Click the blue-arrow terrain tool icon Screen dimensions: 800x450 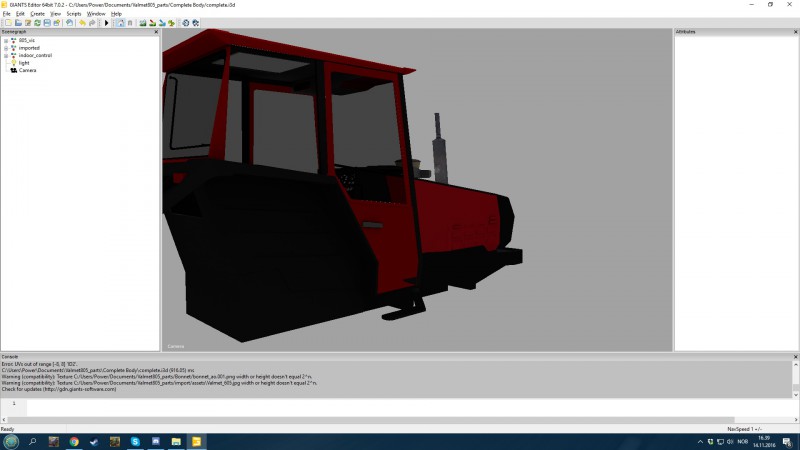click(x=162, y=23)
